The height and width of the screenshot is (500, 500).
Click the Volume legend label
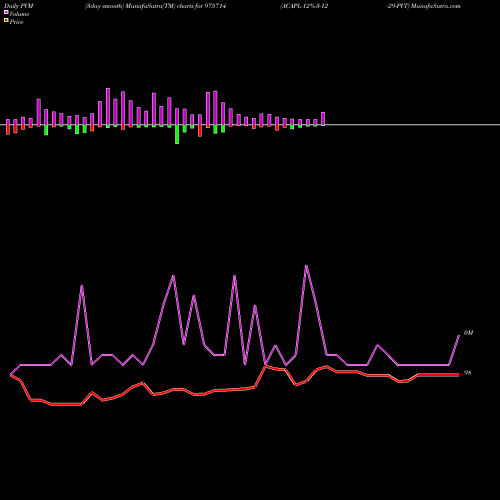(x=19, y=14)
